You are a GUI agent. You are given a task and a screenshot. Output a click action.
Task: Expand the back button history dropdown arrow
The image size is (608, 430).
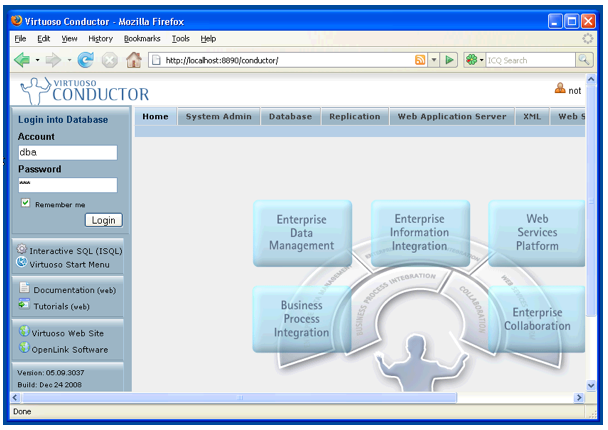click(38, 60)
